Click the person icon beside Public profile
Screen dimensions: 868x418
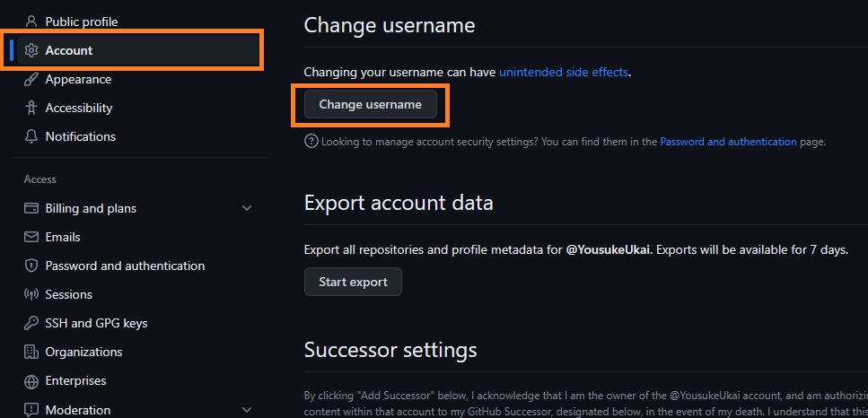coord(31,22)
